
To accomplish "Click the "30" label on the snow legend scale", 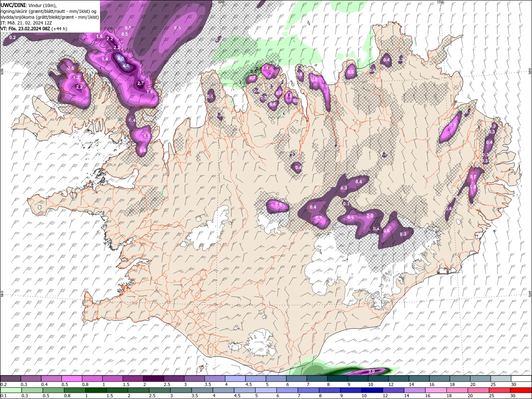I will (513, 384).
